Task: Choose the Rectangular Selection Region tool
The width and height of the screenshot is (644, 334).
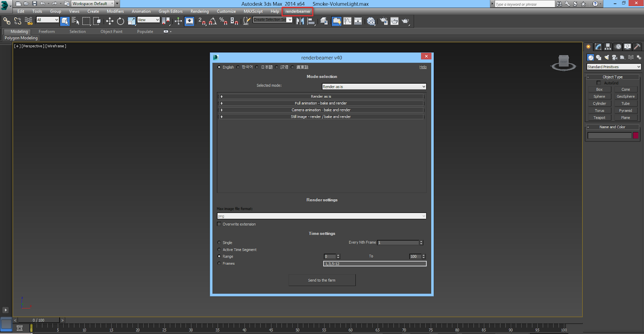Action: pyautogui.click(x=86, y=21)
